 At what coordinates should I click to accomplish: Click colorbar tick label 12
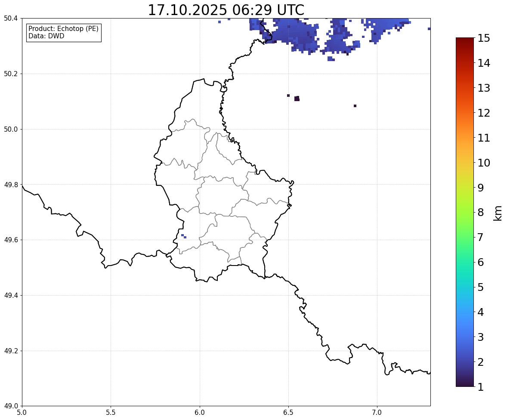pyautogui.click(x=484, y=113)
